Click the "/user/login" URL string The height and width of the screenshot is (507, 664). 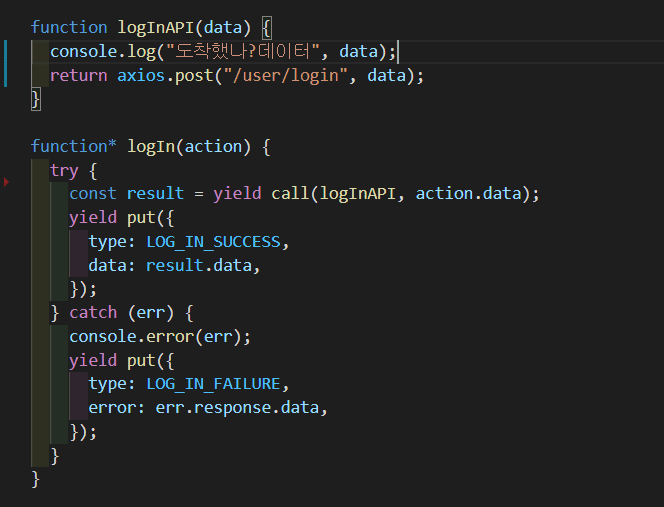coord(286,75)
